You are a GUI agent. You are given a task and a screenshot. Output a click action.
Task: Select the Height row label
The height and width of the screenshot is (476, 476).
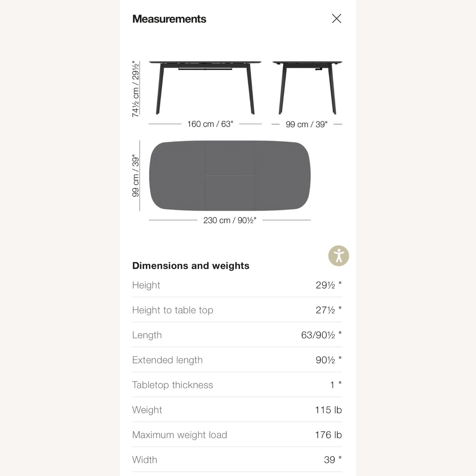tap(146, 285)
